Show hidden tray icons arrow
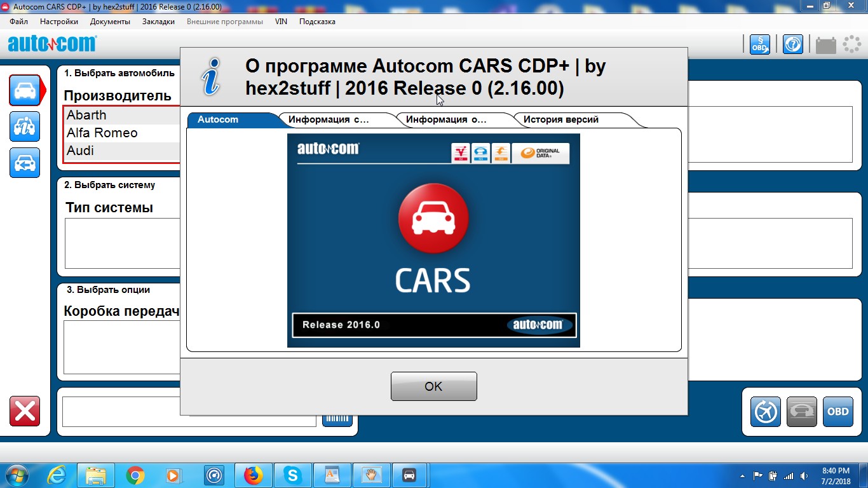Viewport: 868px width, 488px height. (743, 476)
